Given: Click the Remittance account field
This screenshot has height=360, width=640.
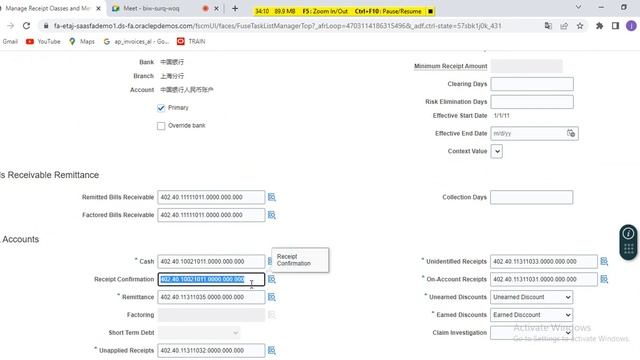Looking at the screenshot, I should pos(211,297).
